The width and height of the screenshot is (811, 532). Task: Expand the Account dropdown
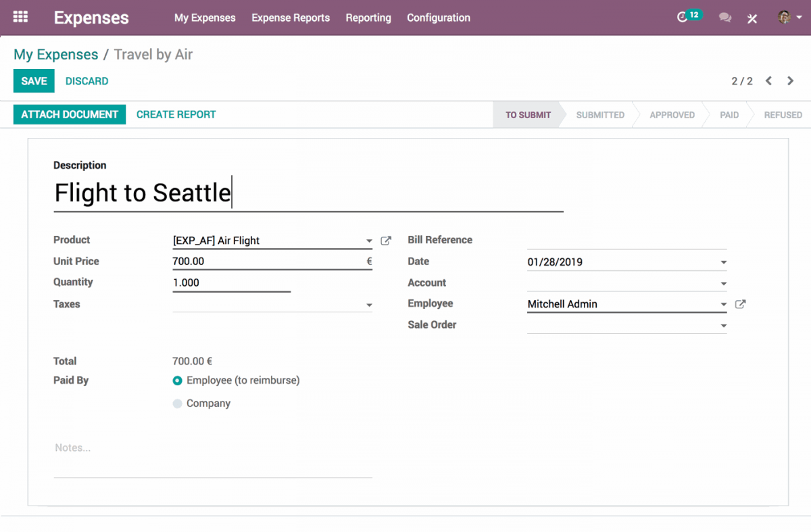[724, 283]
